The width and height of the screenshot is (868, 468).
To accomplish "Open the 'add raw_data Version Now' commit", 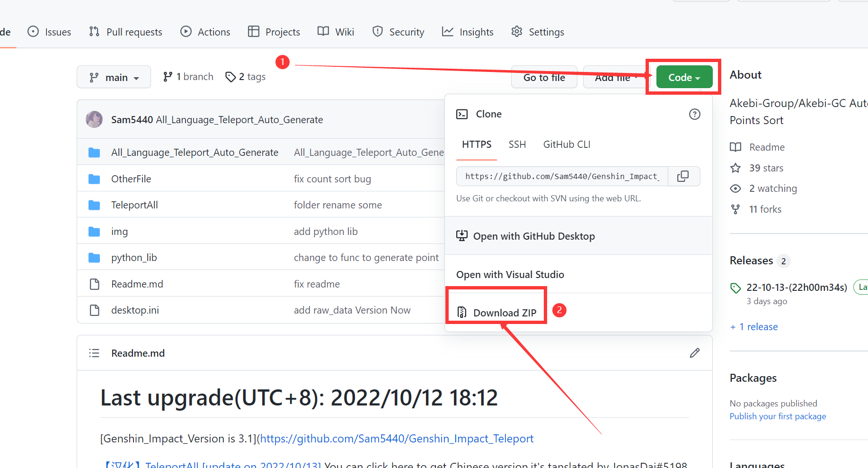I will tap(352, 310).
